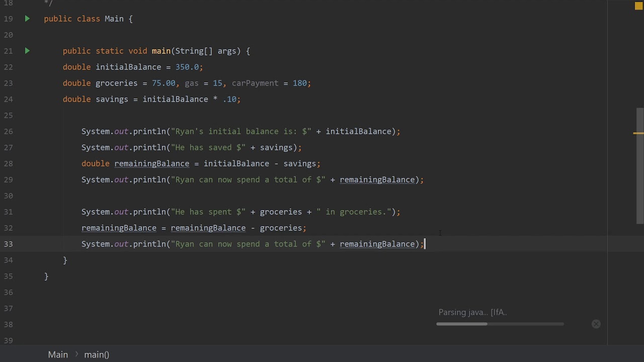
Task: Click the editor vertical scrollbar thumb
Action: pyautogui.click(x=640, y=166)
